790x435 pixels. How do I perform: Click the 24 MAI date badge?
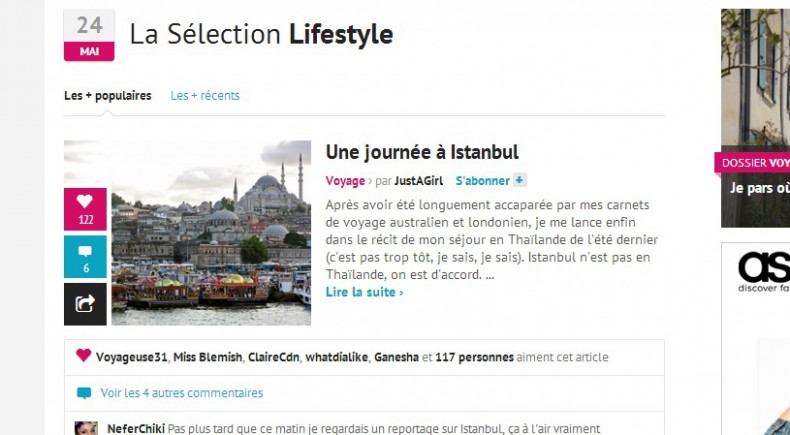click(x=89, y=35)
